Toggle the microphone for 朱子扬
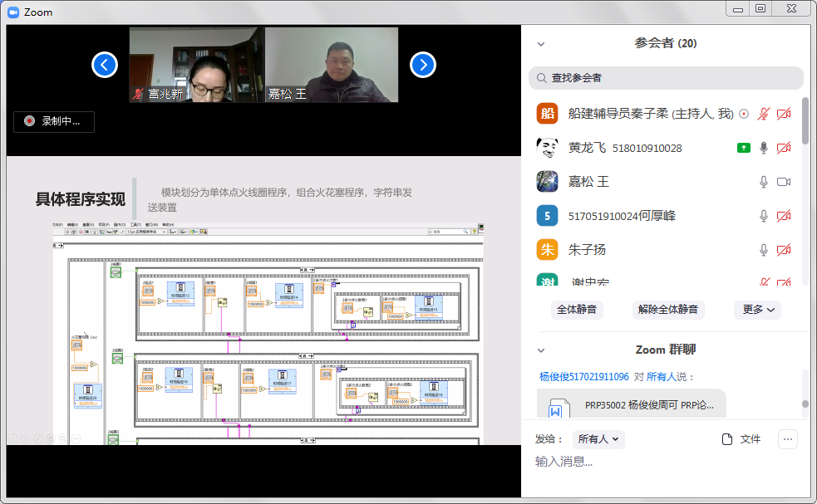 (764, 250)
